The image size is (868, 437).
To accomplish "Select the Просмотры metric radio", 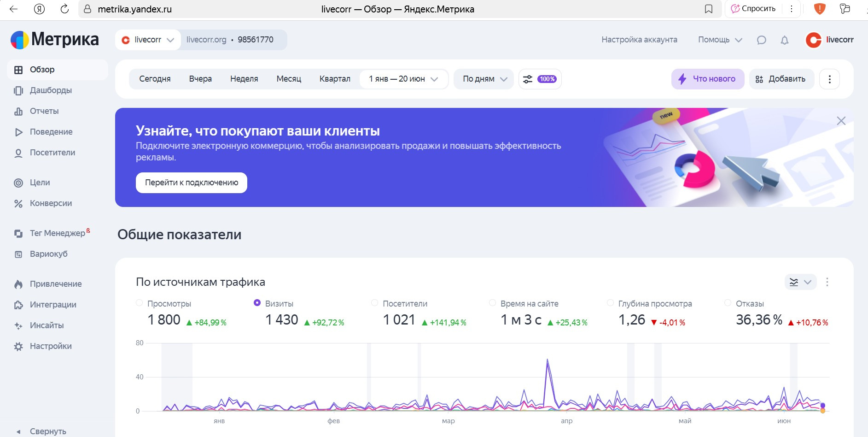I will click(139, 303).
